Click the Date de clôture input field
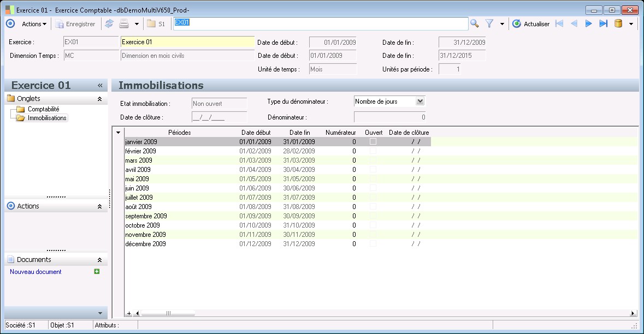This screenshot has height=334, width=644. coord(219,117)
